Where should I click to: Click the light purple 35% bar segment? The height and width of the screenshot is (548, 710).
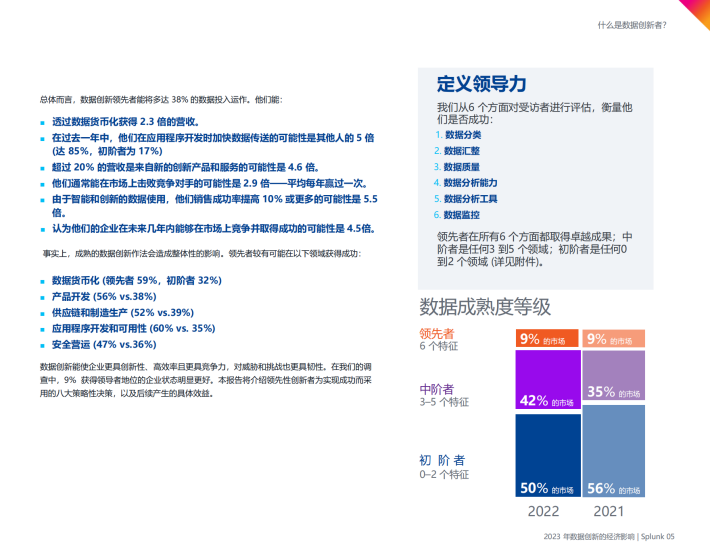pyautogui.click(x=613, y=377)
